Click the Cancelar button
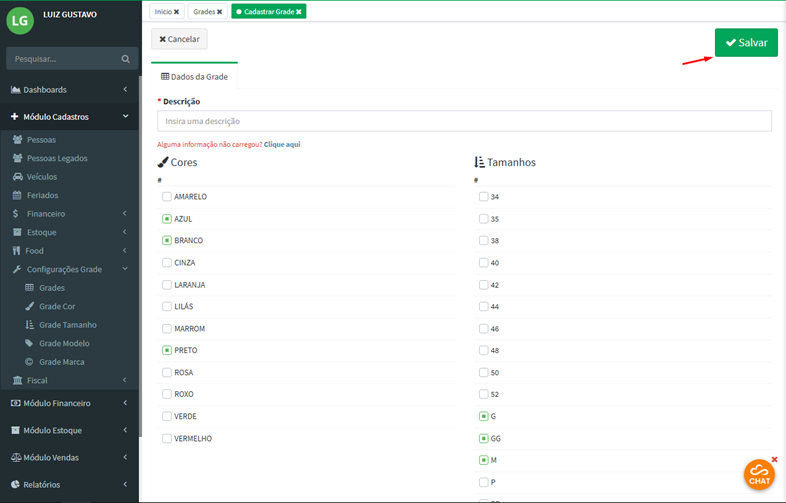 [x=180, y=40]
